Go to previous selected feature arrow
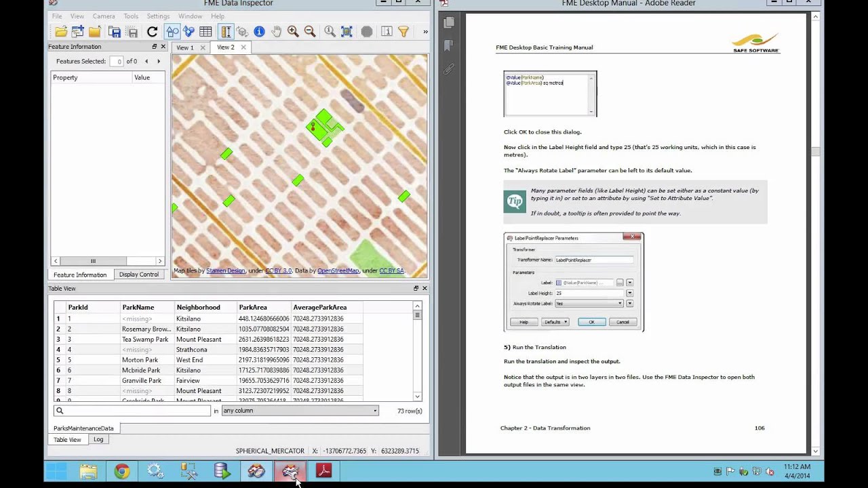Screen dimensions: 868x488 pyautogui.click(x=146, y=61)
